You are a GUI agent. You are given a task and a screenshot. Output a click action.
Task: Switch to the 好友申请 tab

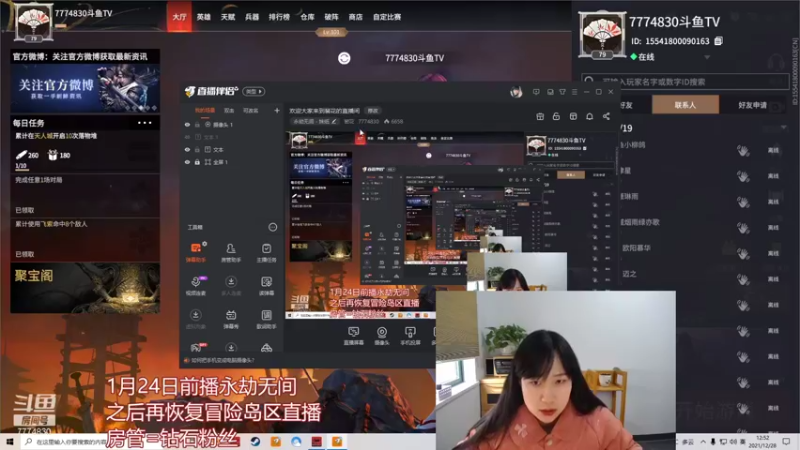pos(753,105)
